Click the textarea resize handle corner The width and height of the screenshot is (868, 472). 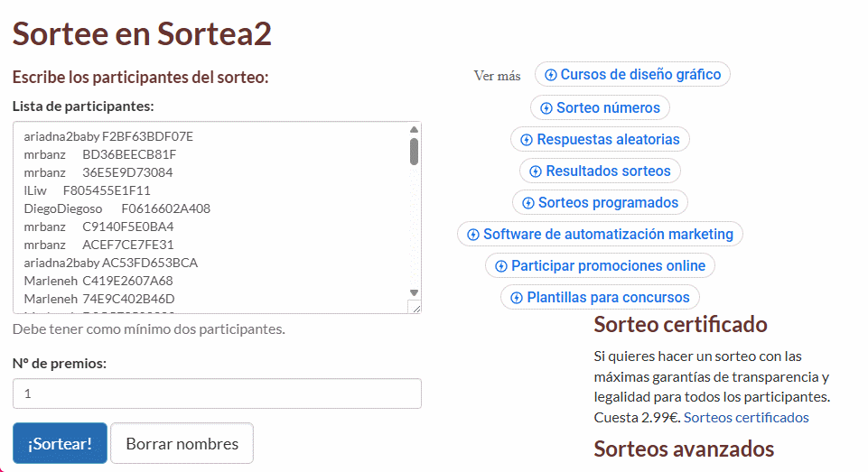click(415, 308)
